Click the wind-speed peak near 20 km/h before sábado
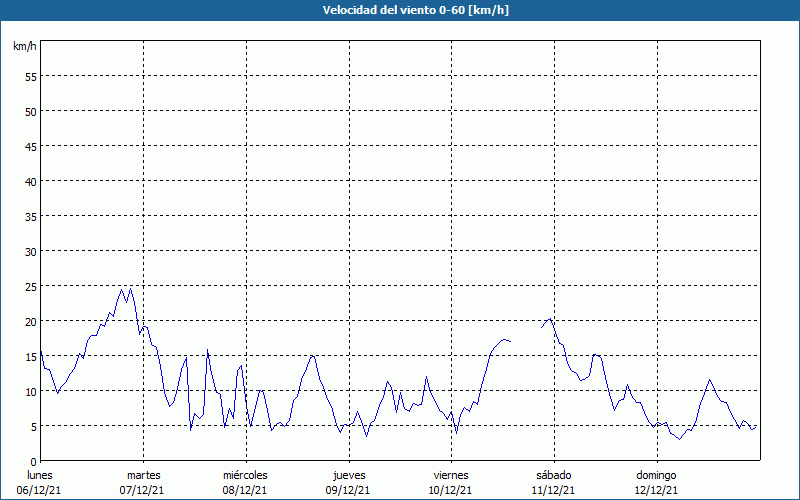 (550, 319)
